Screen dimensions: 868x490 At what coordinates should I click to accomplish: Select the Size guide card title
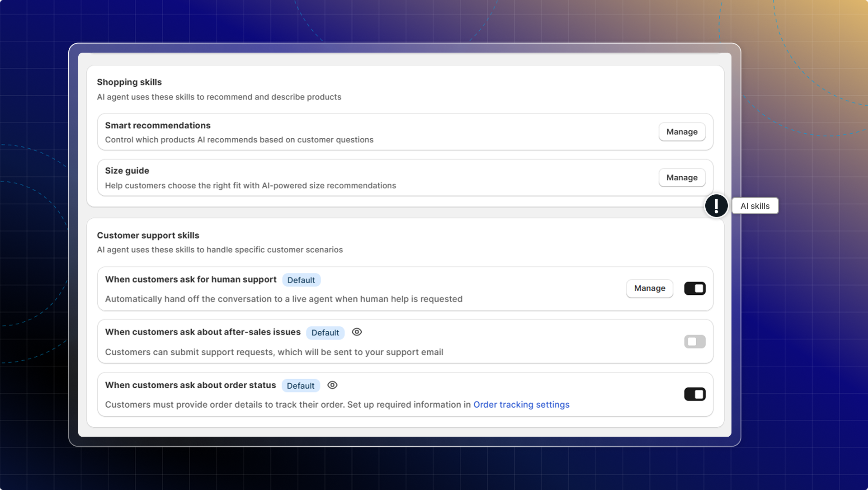[x=127, y=171]
